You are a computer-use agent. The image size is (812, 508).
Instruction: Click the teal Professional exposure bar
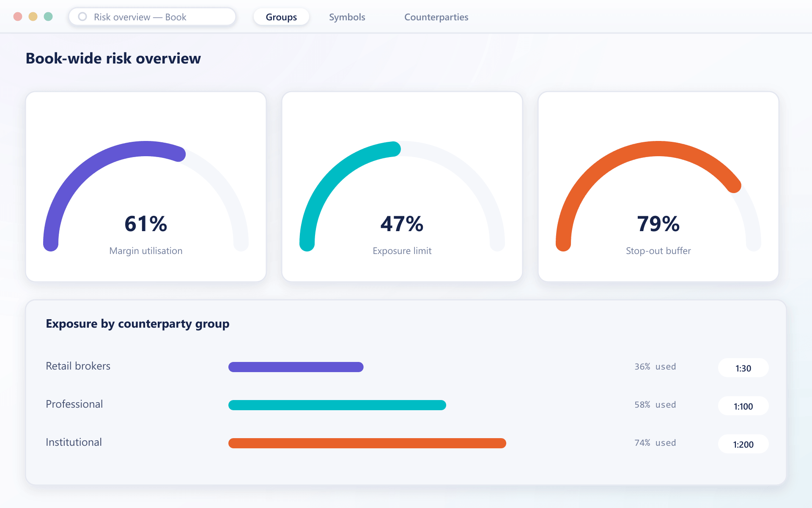click(337, 405)
